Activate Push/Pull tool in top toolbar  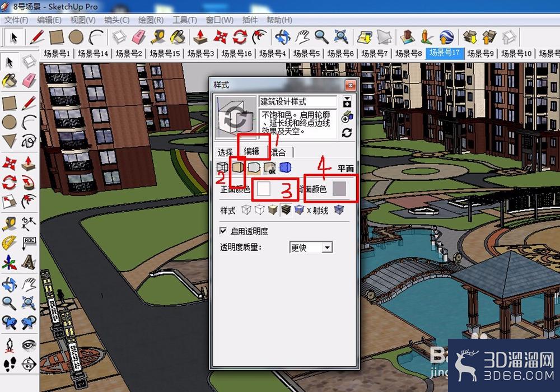tap(200, 37)
